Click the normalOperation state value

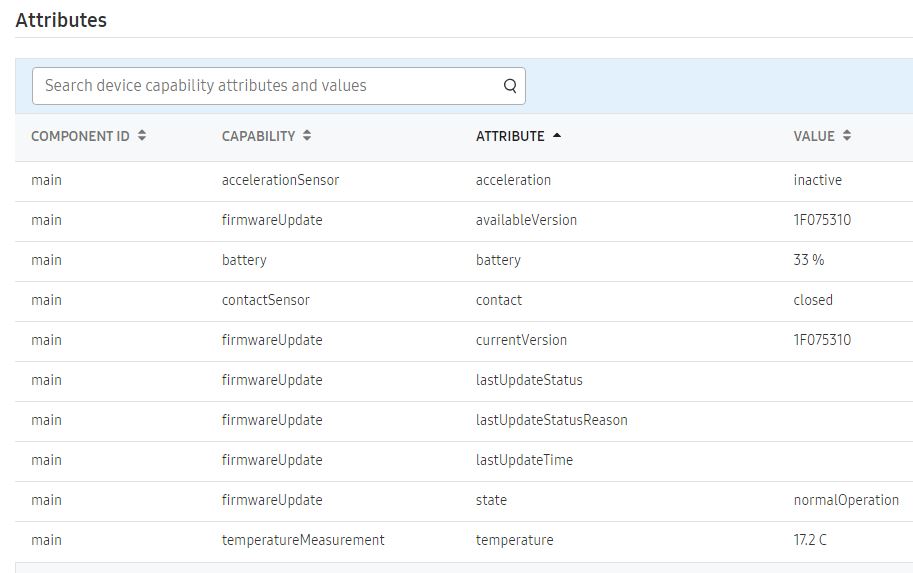tap(846, 500)
